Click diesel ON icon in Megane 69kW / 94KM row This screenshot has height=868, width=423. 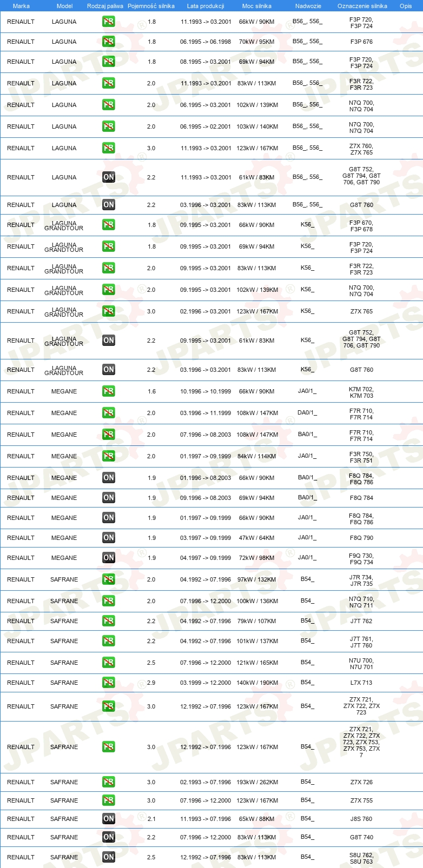[x=109, y=498]
